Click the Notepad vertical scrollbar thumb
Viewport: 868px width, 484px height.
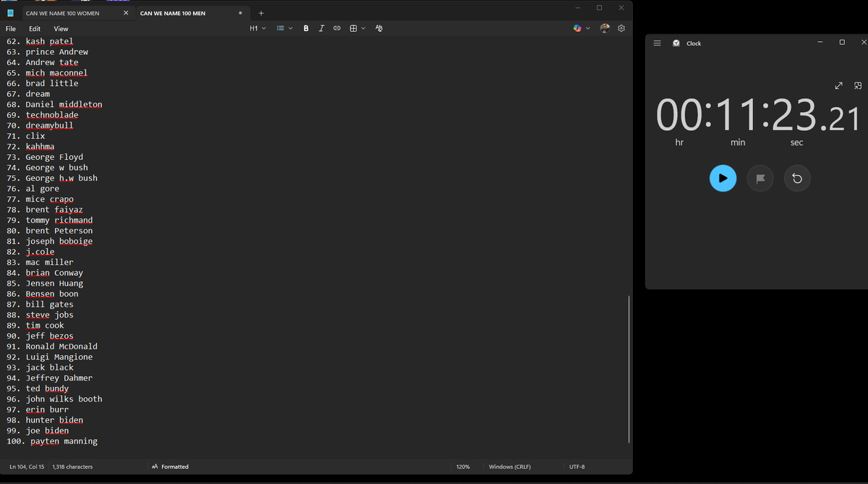tap(629, 369)
